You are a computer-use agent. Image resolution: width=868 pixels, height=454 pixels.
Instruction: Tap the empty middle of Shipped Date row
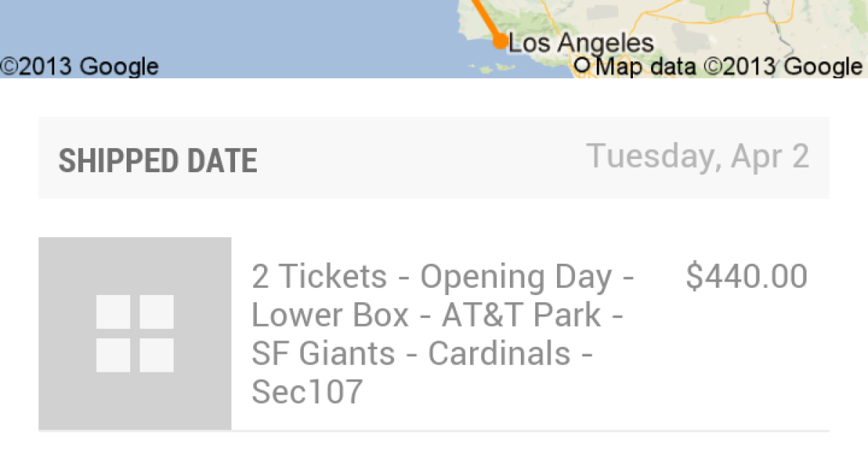420,158
